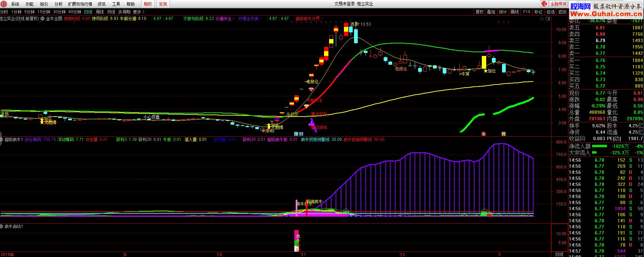This screenshot has width=644, height=257.
Task: Switch to 月线 monthly period
Action: [x=111, y=12]
